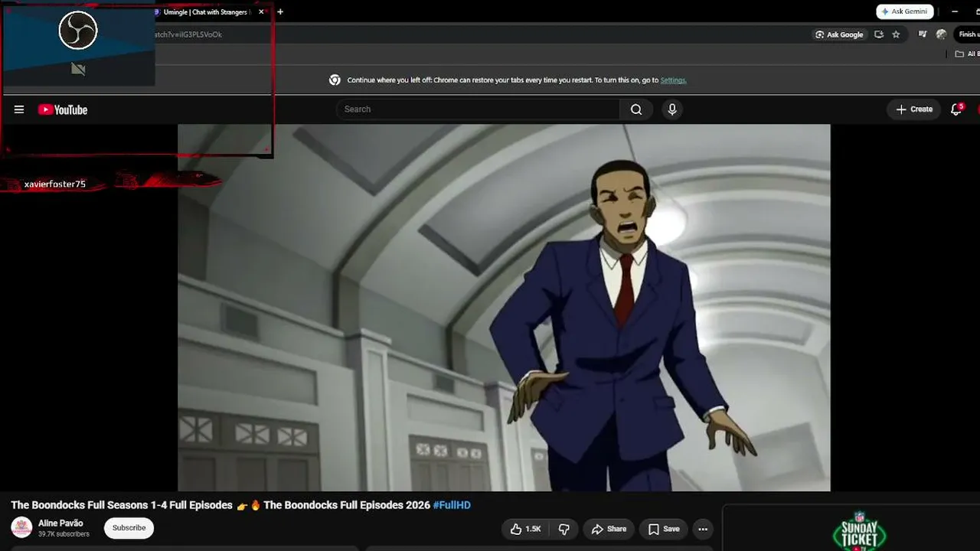Click the #FullHD hashtag link

(x=452, y=505)
